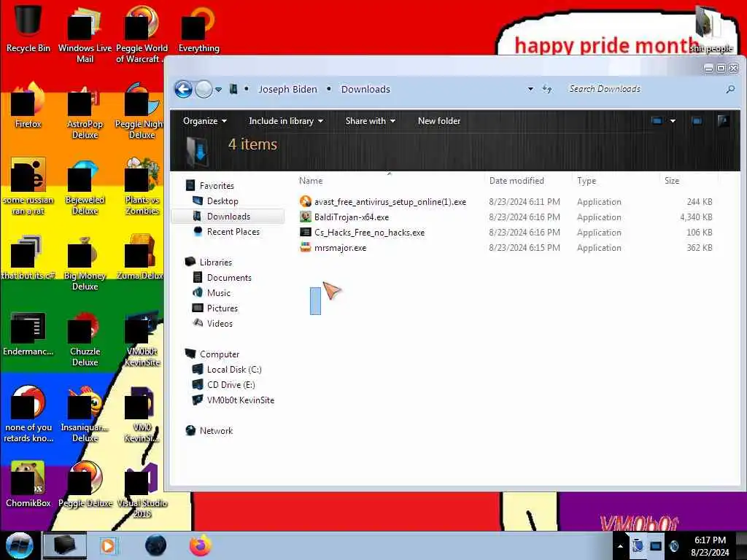Click the BaldiTrojan file icon

306,217
